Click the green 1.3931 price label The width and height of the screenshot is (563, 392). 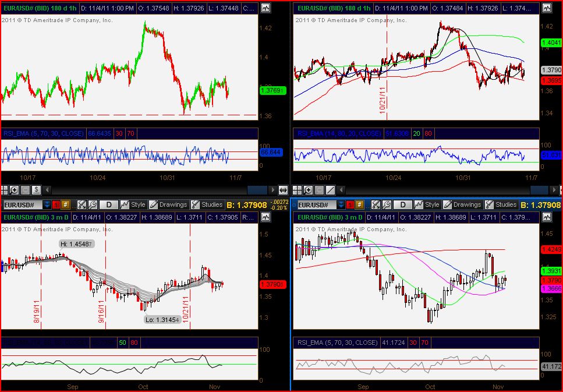pyautogui.click(x=551, y=271)
